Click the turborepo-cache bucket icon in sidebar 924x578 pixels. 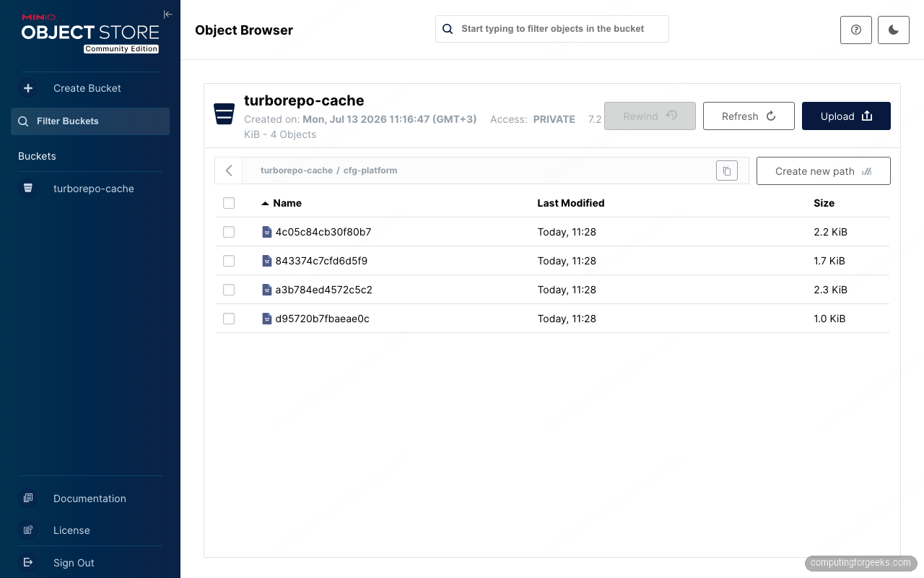(x=28, y=189)
